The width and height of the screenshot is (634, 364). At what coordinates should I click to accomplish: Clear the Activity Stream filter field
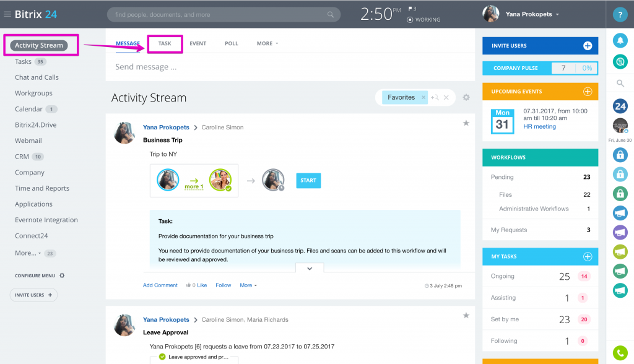click(x=446, y=97)
